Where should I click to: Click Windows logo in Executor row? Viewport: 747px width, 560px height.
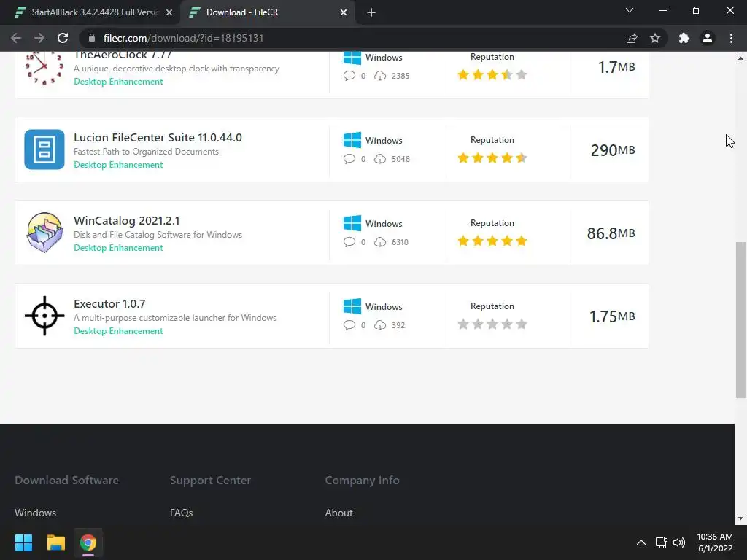(352, 306)
